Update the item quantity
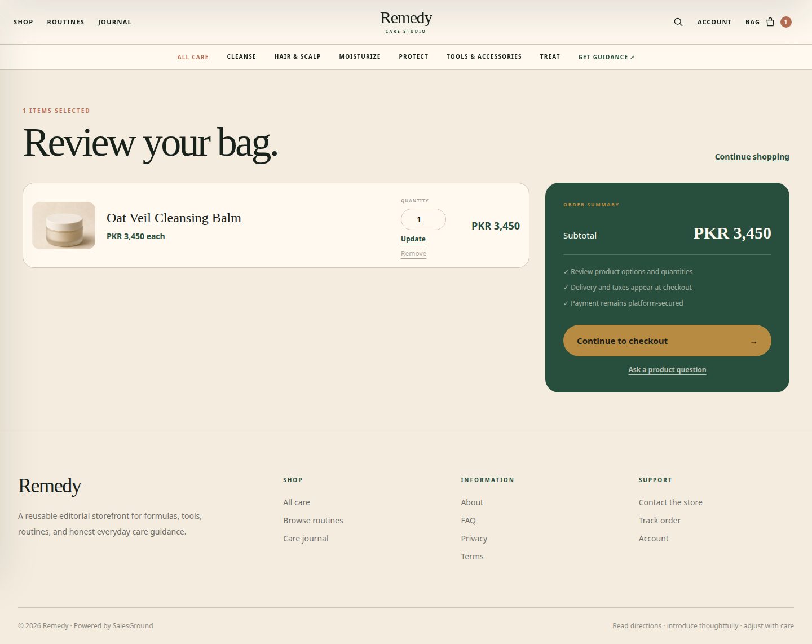This screenshot has width=812, height=644. tap(413, 239)
